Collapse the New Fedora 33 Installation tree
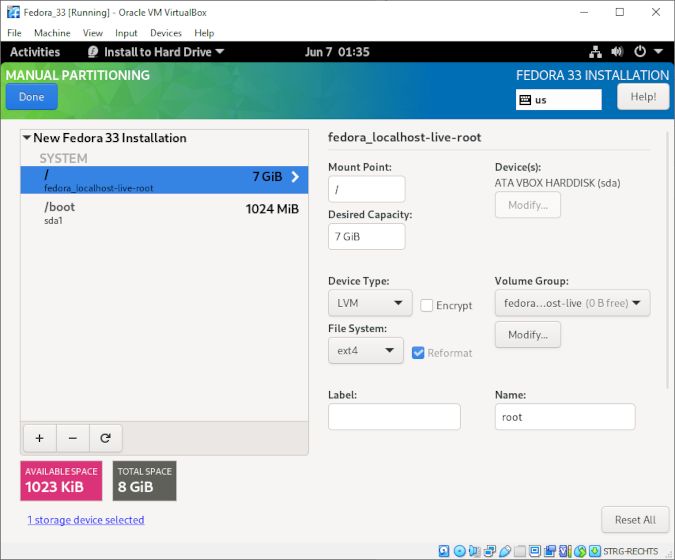 [26, 138]
